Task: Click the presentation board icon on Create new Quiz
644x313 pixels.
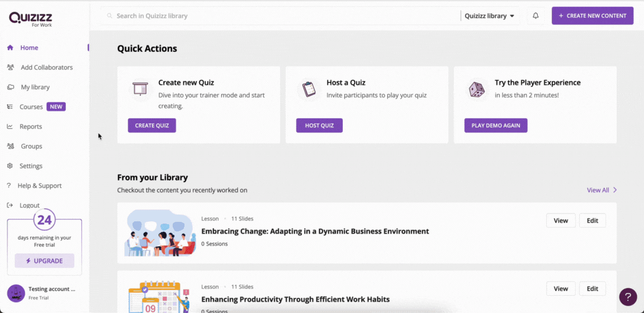Action: click(140, 89)
